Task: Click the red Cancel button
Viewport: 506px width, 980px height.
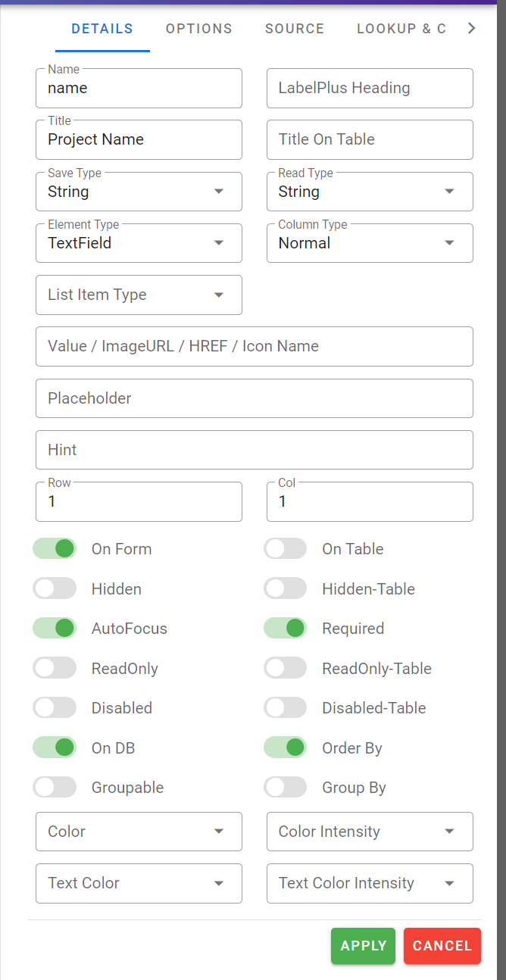Action: pyautogui.click(x=442, y=946)
